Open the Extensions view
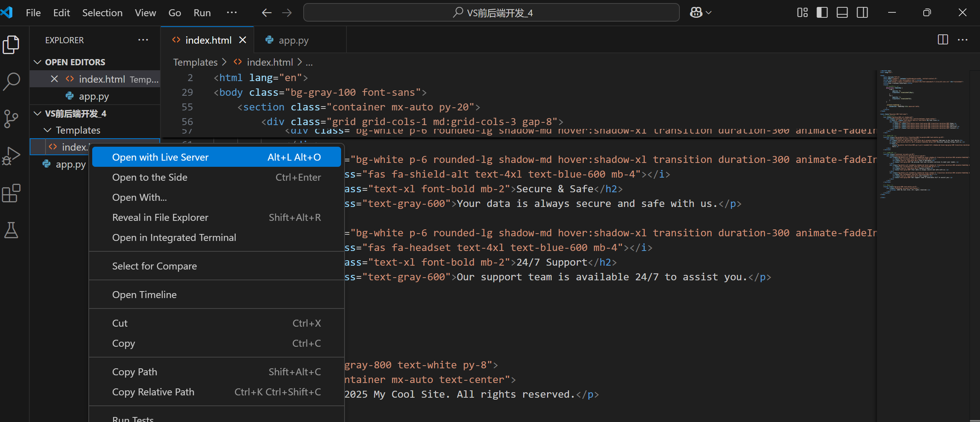 (12, 193)
